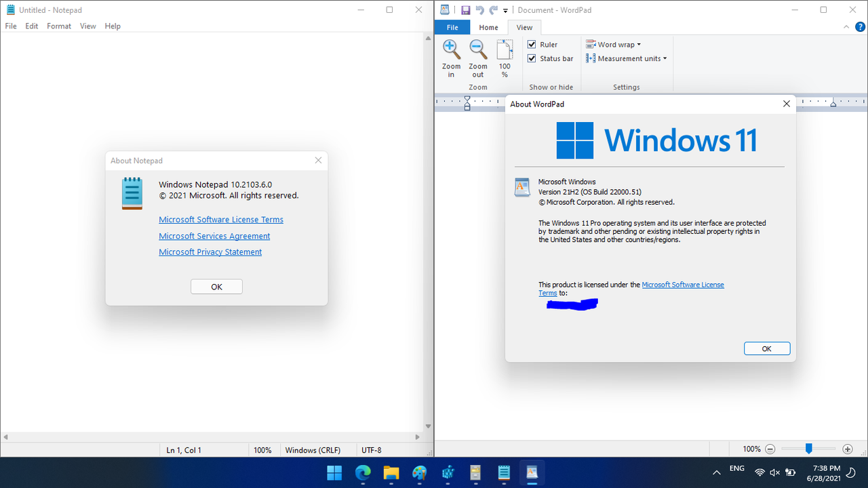Select the View tab in WordPad
Image resolution: width=868 pixels, height=488 pixels.
point(525,27)
